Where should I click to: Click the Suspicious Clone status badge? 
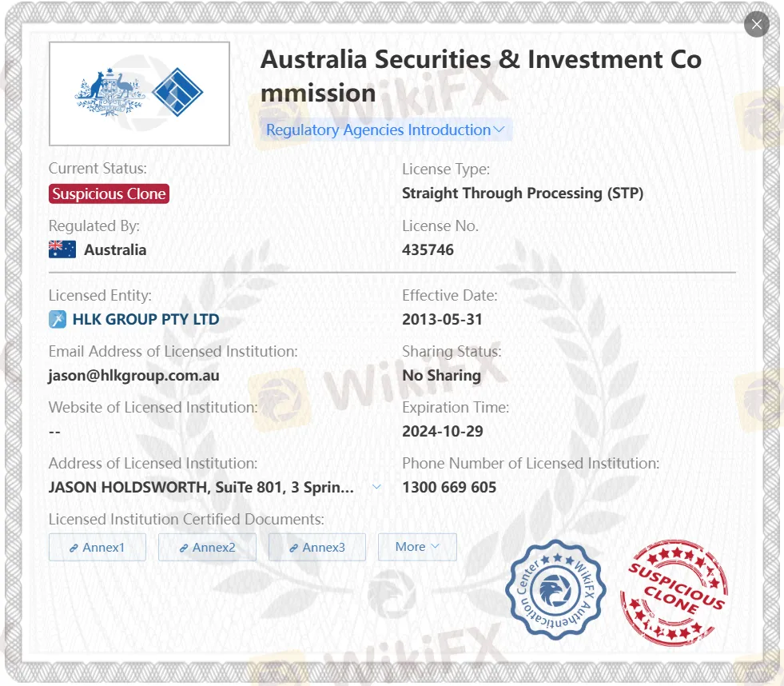pos(109,193)
